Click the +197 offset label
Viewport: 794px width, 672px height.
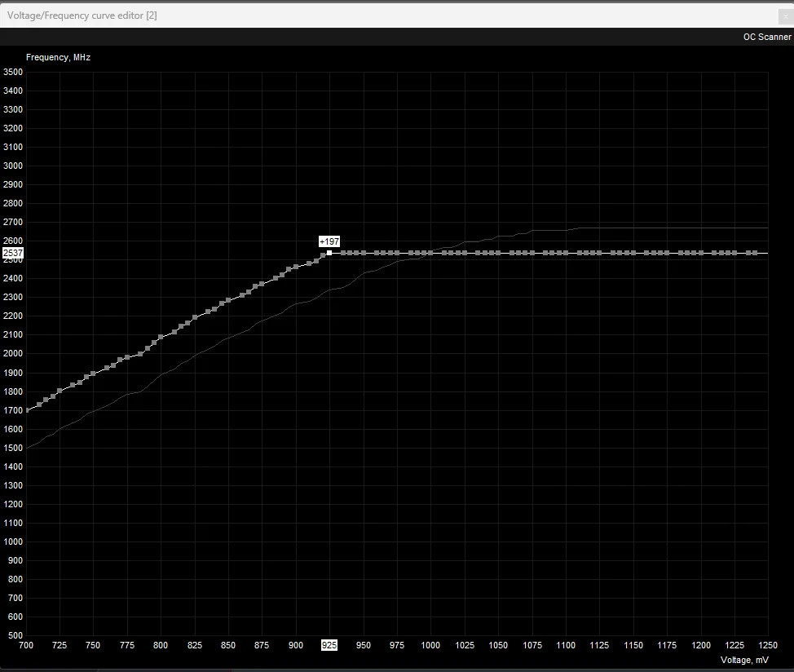pos(329,241)
